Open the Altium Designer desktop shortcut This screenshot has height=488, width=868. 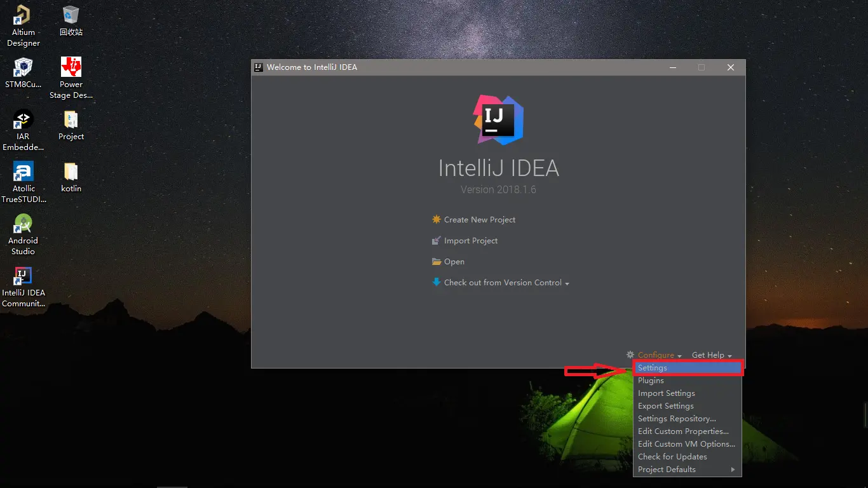(24, 26)
